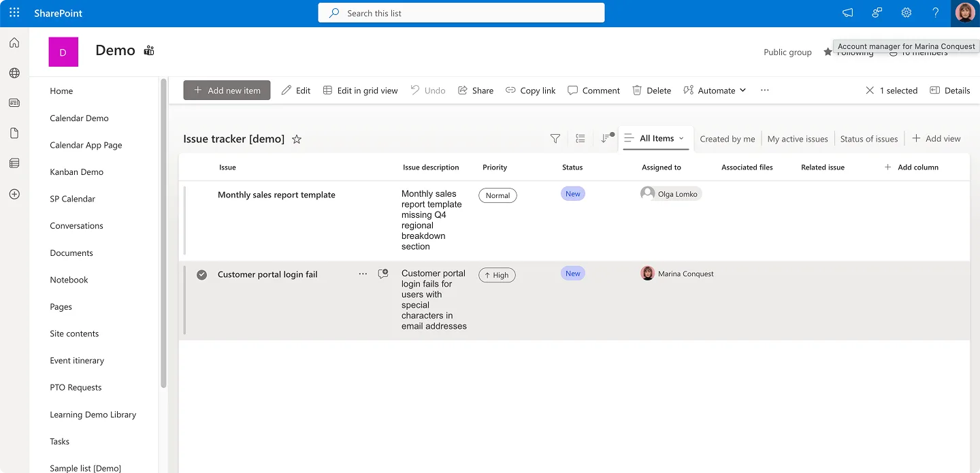
Task: Star the Issue tracker list as favorite
Action: (x=297, y=139)
